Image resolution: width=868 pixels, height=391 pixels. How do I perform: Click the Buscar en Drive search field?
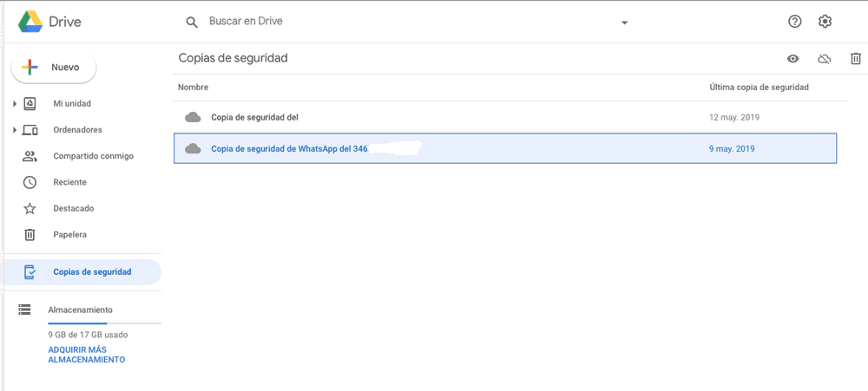[399, 22]
